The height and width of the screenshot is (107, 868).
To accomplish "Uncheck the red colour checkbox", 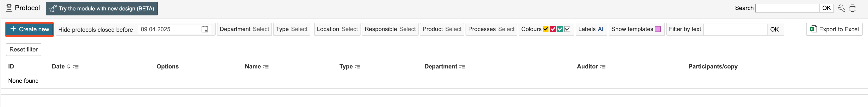I will [x=553, y=29].
